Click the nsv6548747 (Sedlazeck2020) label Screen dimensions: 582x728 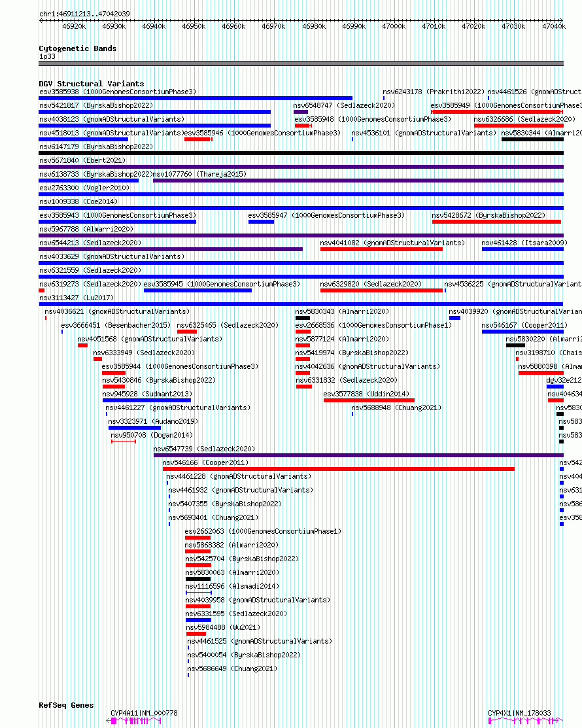[x=344, y=105]
